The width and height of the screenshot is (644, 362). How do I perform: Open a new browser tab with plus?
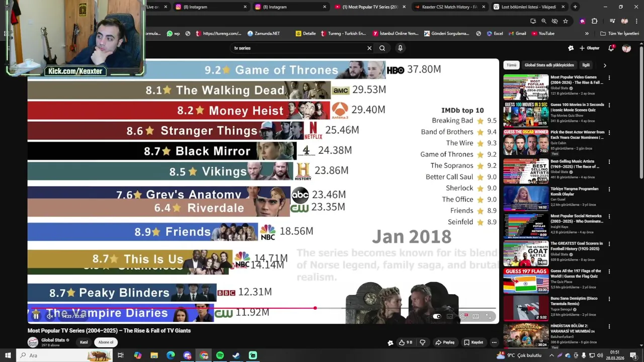click(575, 7)
